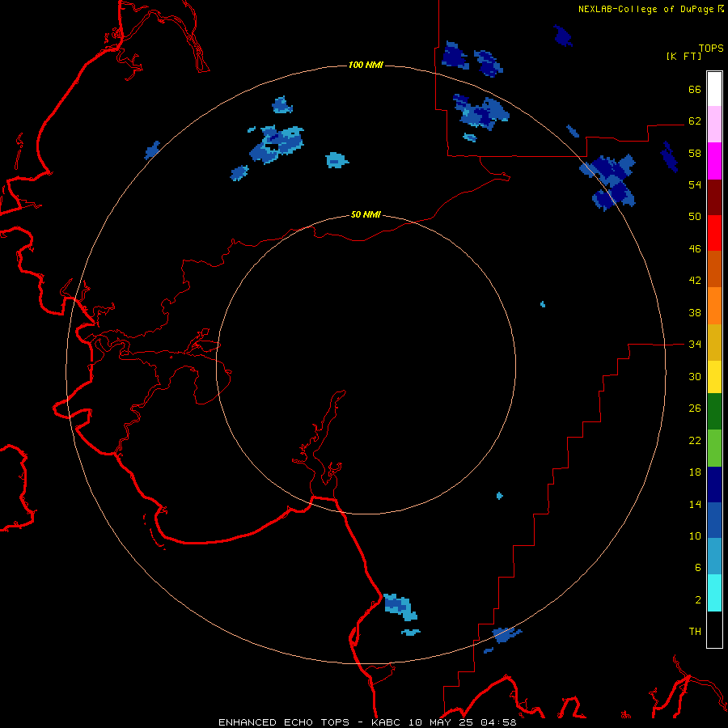Click the 58 value on the scale

pos(695,153)
